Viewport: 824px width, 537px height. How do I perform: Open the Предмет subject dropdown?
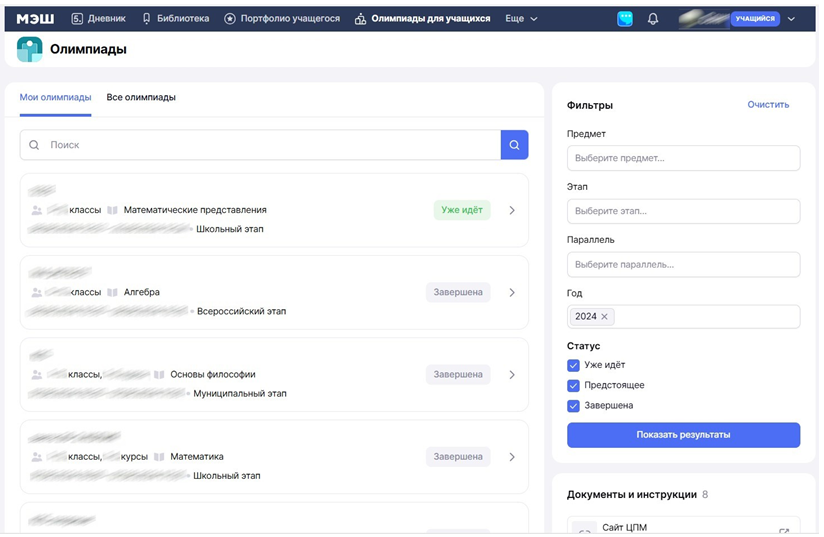click(683, 158)
